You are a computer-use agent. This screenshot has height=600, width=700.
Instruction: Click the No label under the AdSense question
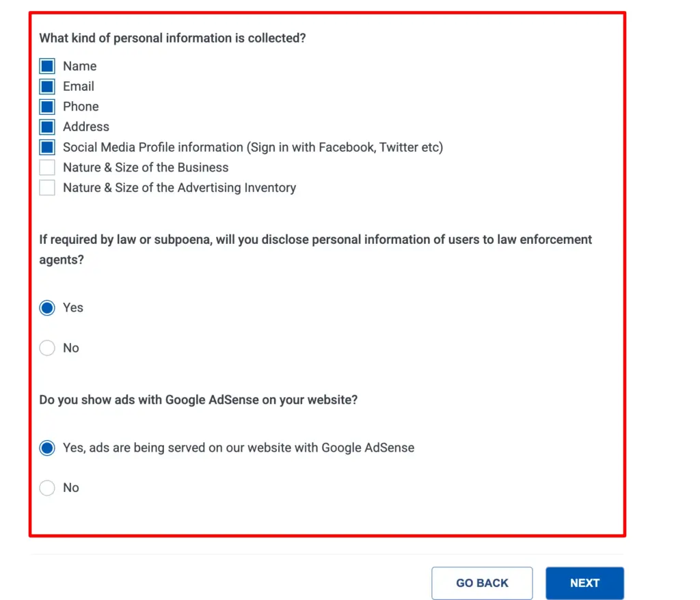click(x=71, y=487)
